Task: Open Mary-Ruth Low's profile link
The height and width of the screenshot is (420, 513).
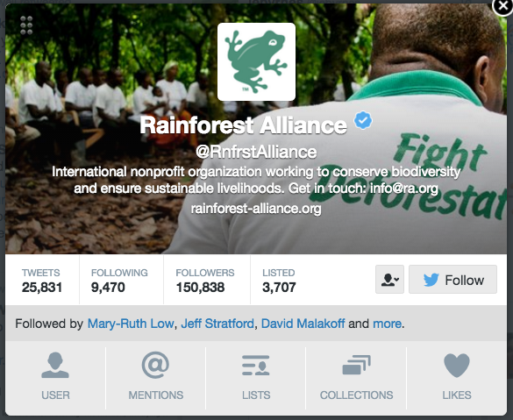Action: click(x=131, y=324)
